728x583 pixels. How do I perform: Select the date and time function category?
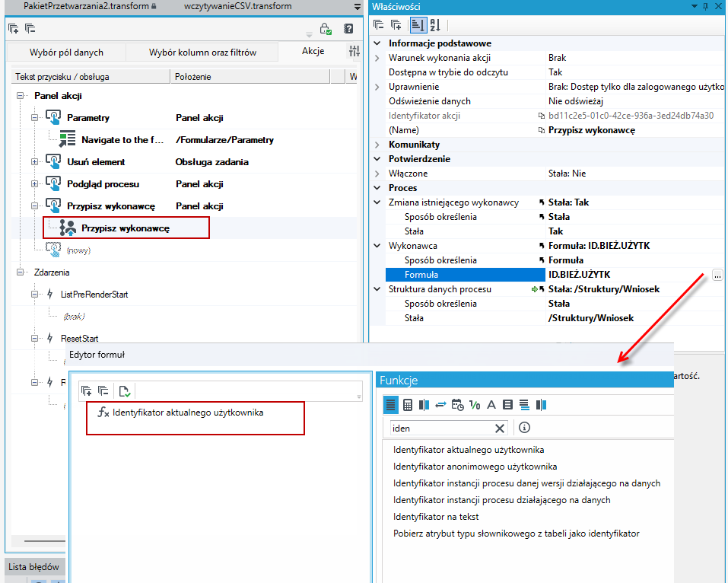[x=458, y=405]
